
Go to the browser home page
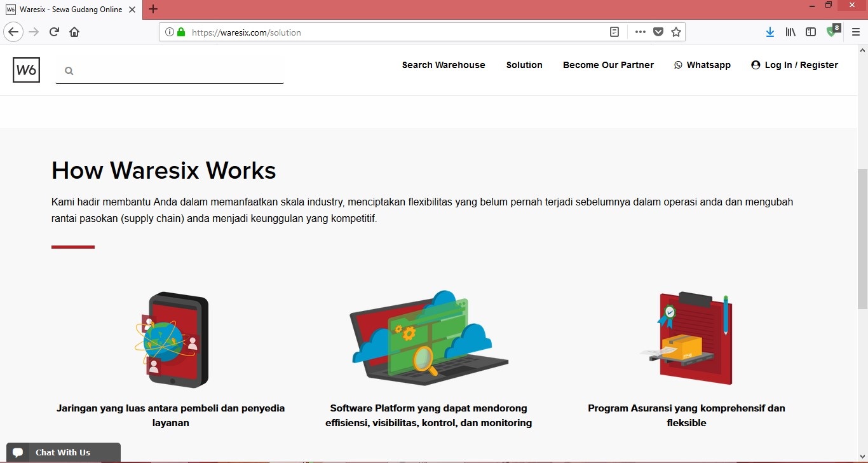click(74, 32)
